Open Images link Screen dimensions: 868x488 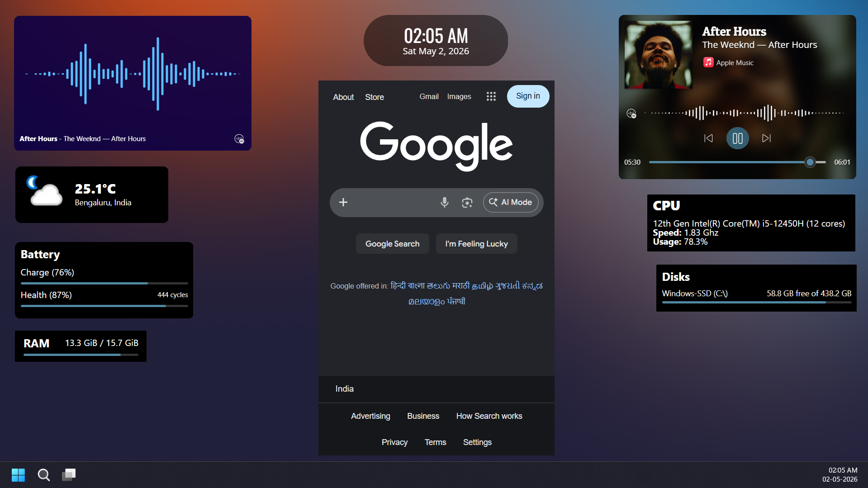point(459,97)
